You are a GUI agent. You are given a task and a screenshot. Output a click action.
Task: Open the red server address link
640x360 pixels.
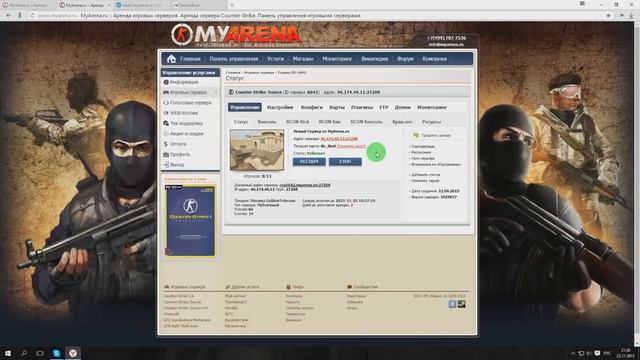339,139
